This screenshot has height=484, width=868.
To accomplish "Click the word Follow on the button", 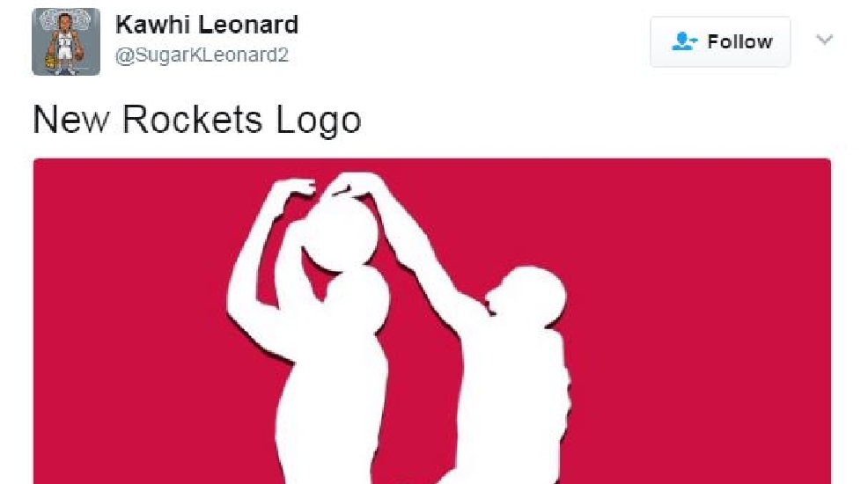I will point(739,41).
